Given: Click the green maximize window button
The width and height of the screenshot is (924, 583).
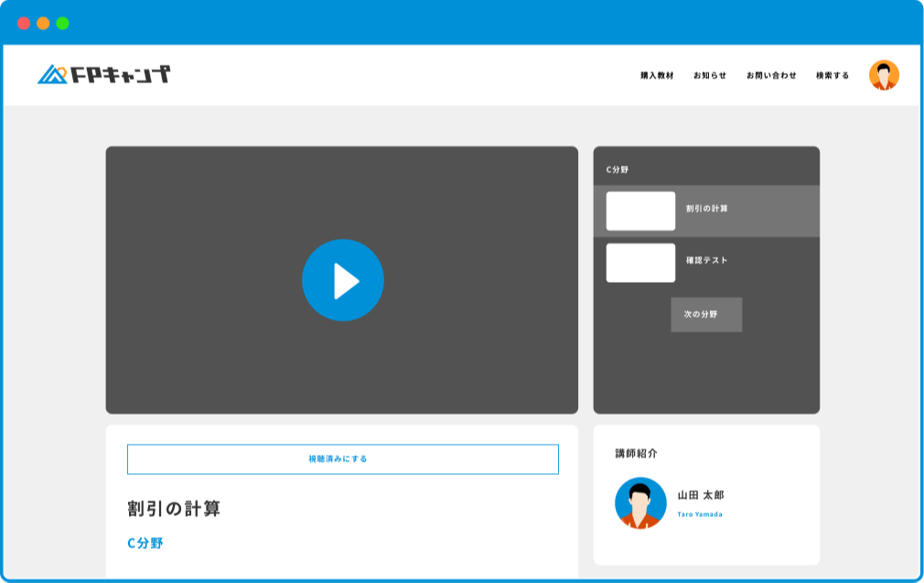Looking at the screenshot, I should (62, 23).
